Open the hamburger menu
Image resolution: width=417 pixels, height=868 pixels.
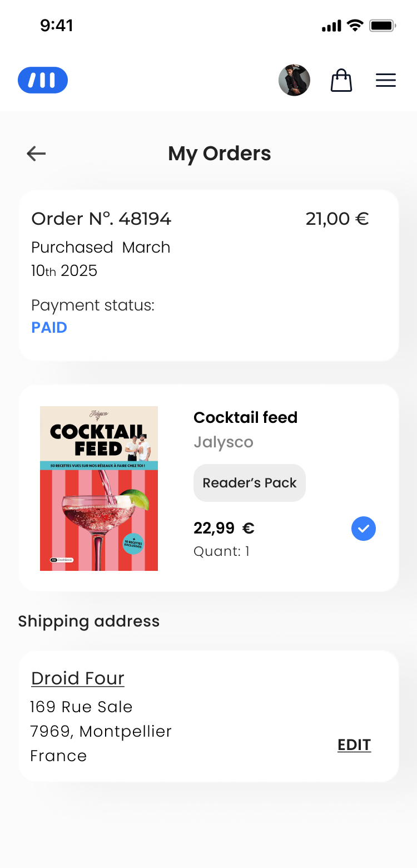(386, 81)
